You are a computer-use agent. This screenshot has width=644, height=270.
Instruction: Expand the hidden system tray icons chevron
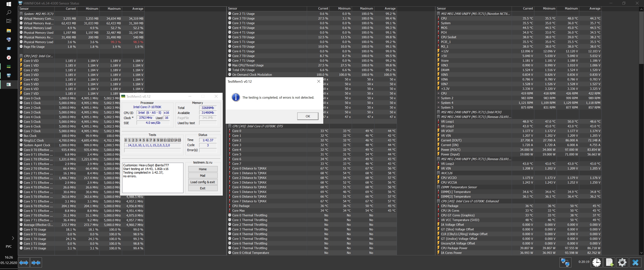pyautogui.click(x=13, y=238)
